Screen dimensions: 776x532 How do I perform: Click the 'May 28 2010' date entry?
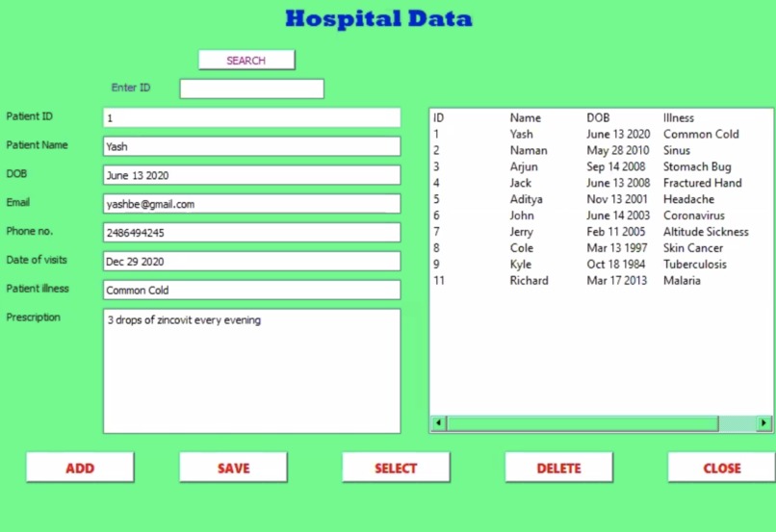click(x=618, y=151)
